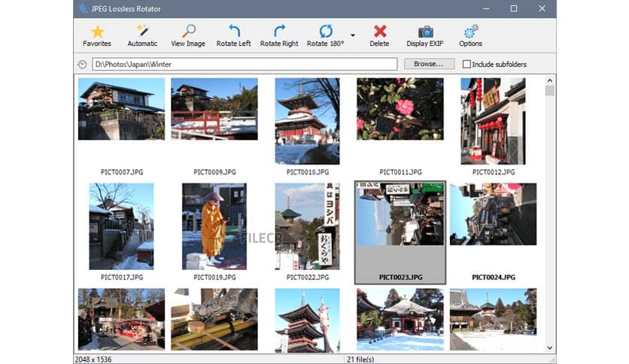The height and width of the screenshot is (364, 629).
Task: Click the folder path input field
Action: click(245, 64)
